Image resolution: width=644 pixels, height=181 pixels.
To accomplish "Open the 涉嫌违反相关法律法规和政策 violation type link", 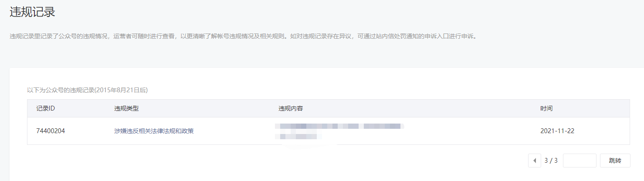I will pos(154,131).
